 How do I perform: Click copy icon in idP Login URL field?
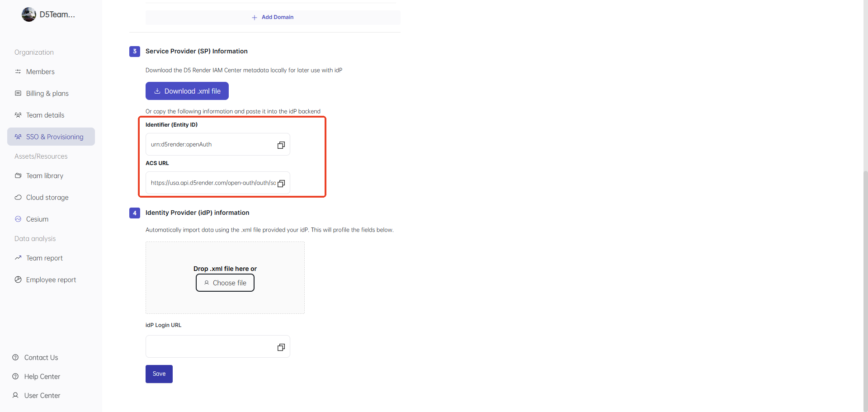[x=281, y=347]
